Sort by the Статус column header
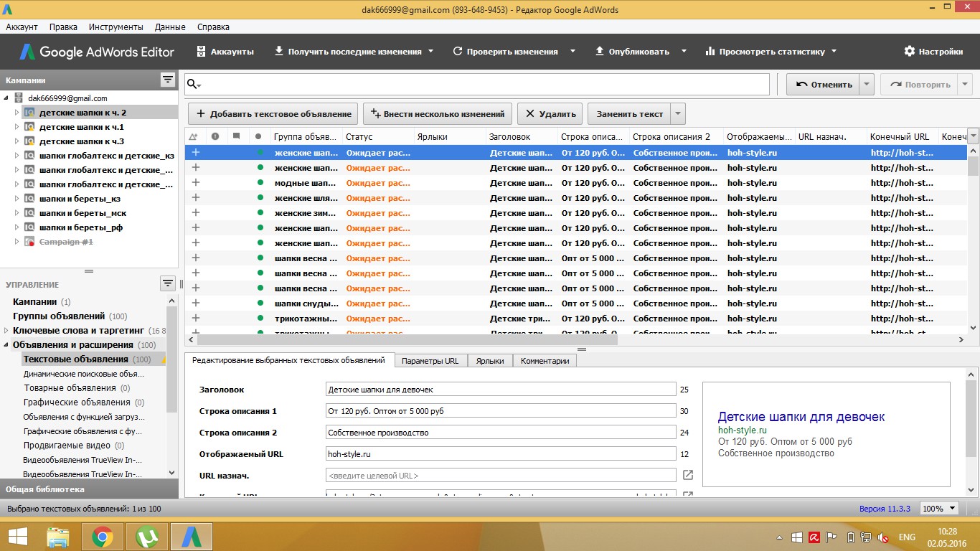 (378, 136)
